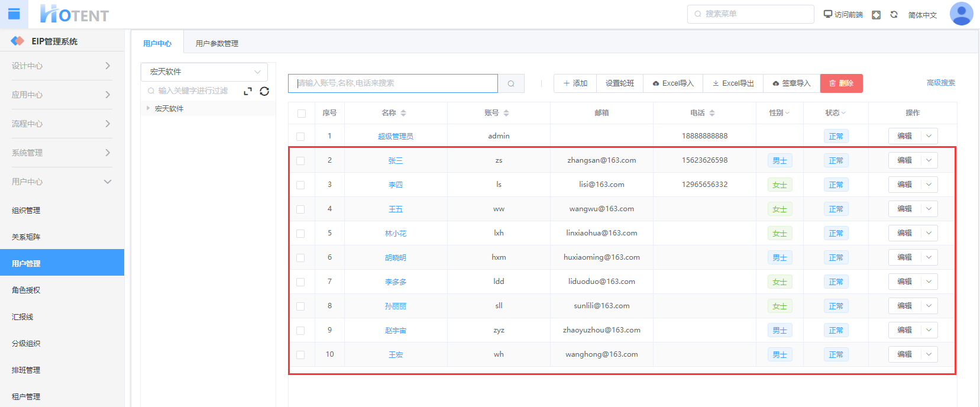Open the 宏天软件 organization dropdown

click(204, 72)
